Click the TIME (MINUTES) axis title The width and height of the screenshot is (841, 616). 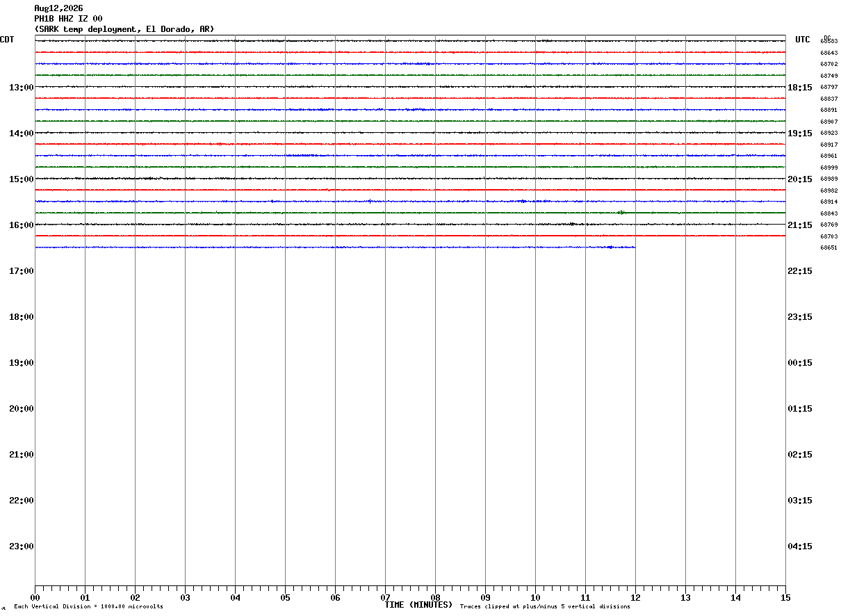[418, 605]
